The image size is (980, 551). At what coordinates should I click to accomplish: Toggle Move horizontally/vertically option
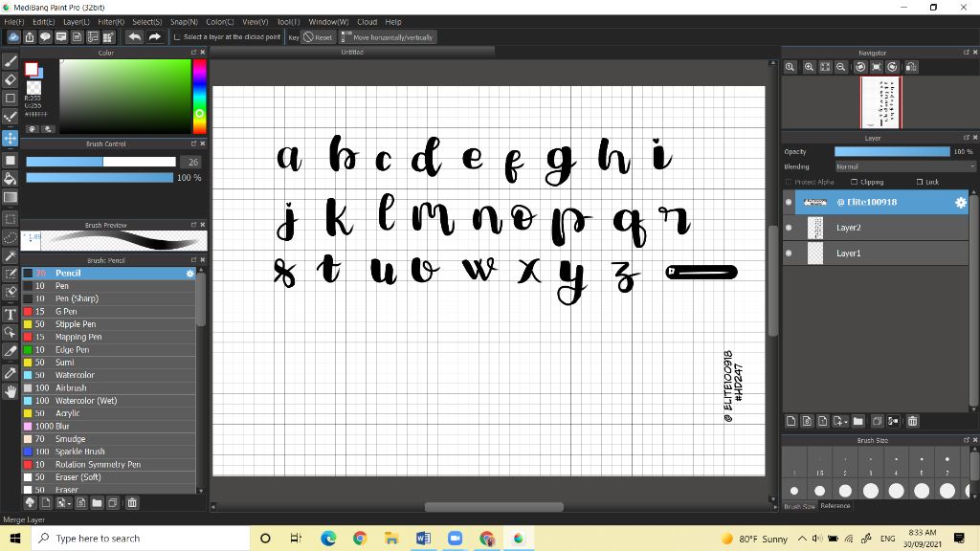pos(387,37)
